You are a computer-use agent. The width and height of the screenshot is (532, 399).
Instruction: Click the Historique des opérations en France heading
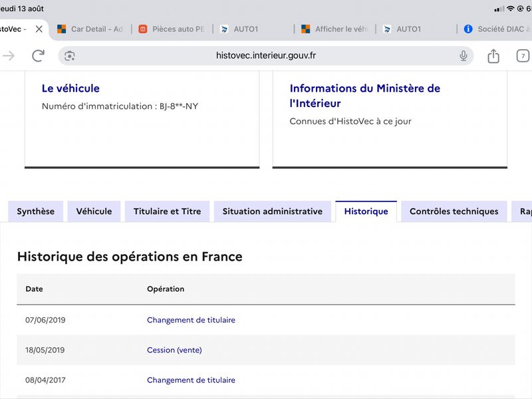pos(130,257)
